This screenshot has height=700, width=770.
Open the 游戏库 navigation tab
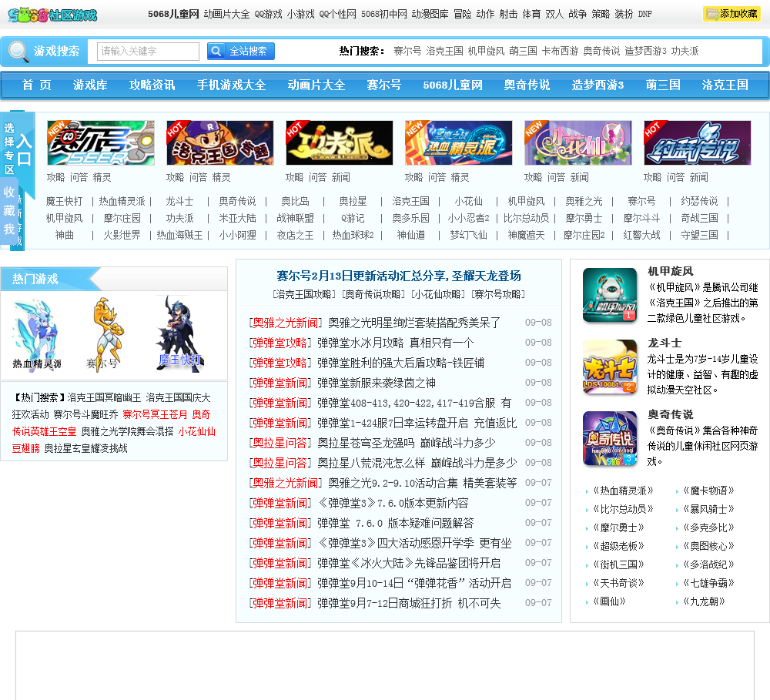coord(90,85)
